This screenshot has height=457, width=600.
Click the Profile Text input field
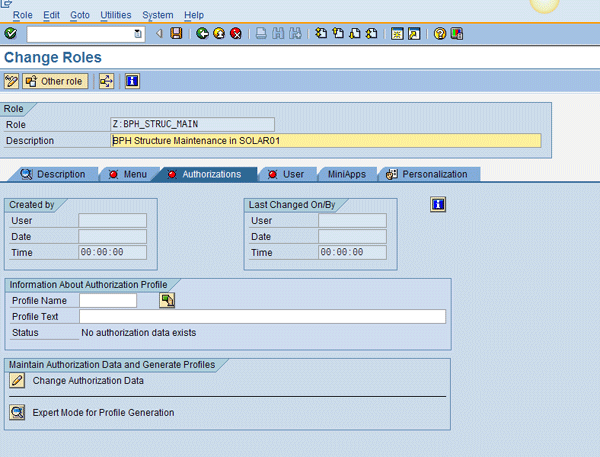click(x=262, y=317)
